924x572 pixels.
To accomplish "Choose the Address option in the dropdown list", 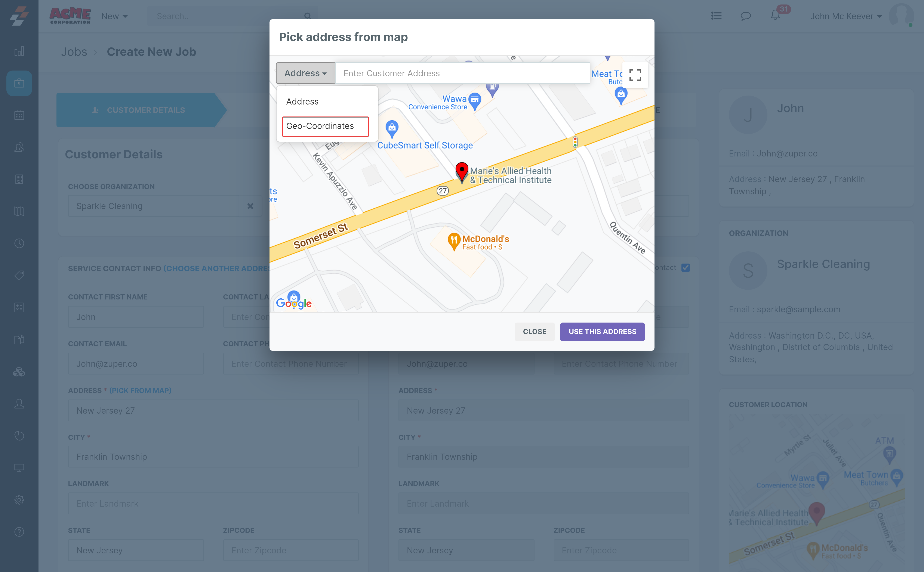I will click(302, 101).
